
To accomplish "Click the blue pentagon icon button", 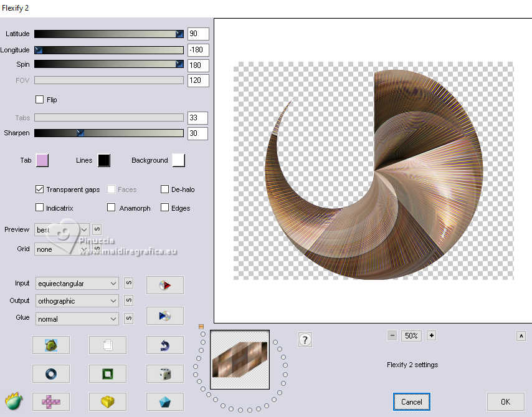I will [x=165, y=401].
